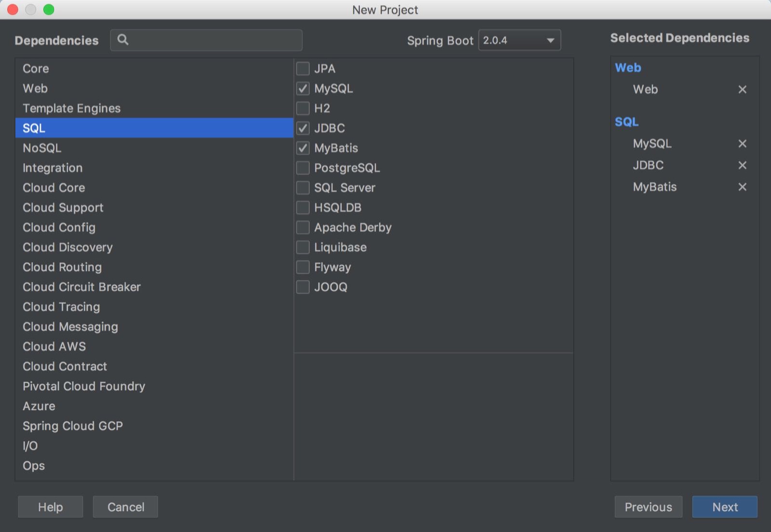771x532 pixels.
Task: Choose the Cloud Discovery category
Action: click(154, 247)
